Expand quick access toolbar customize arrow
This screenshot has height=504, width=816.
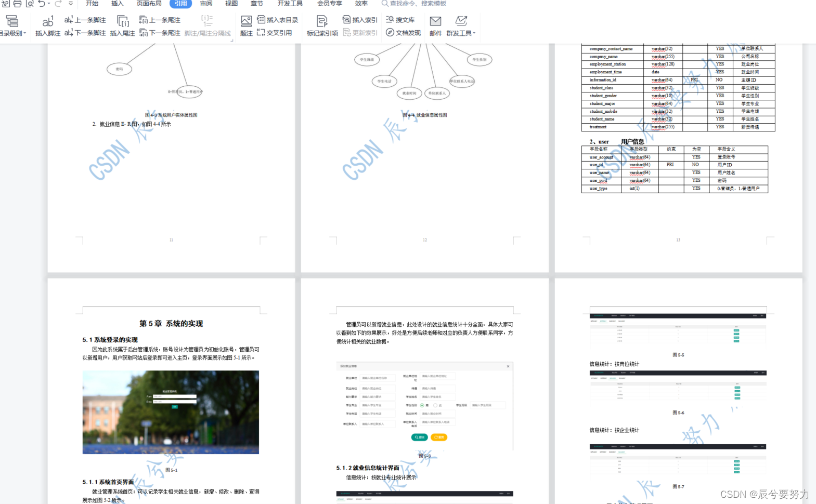71,3
